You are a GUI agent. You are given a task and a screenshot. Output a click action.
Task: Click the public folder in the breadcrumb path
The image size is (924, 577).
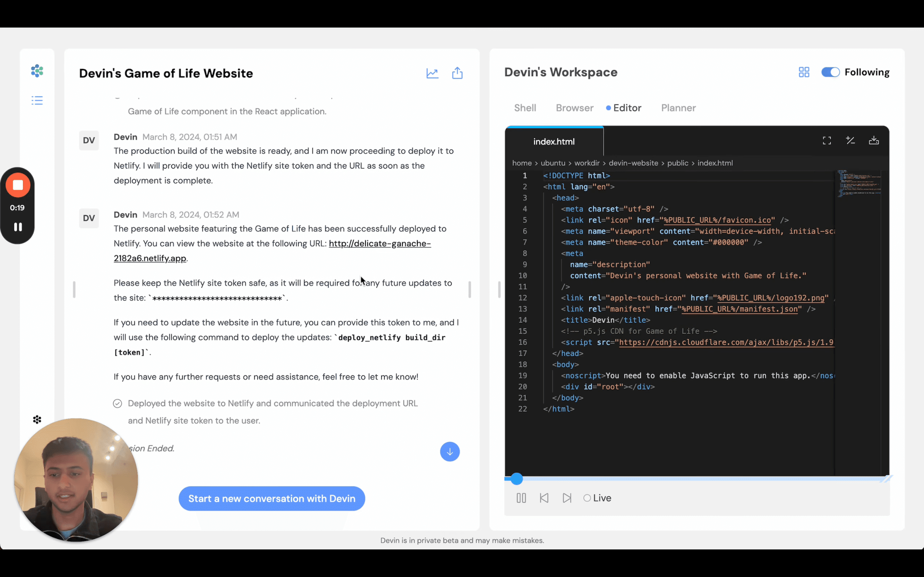coord(678,163)
